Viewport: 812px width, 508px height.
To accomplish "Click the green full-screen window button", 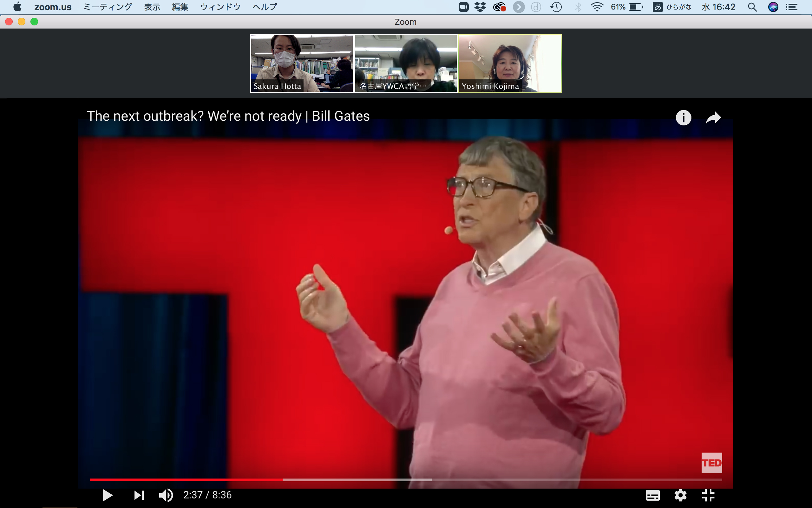I will (x=34, y=22).
